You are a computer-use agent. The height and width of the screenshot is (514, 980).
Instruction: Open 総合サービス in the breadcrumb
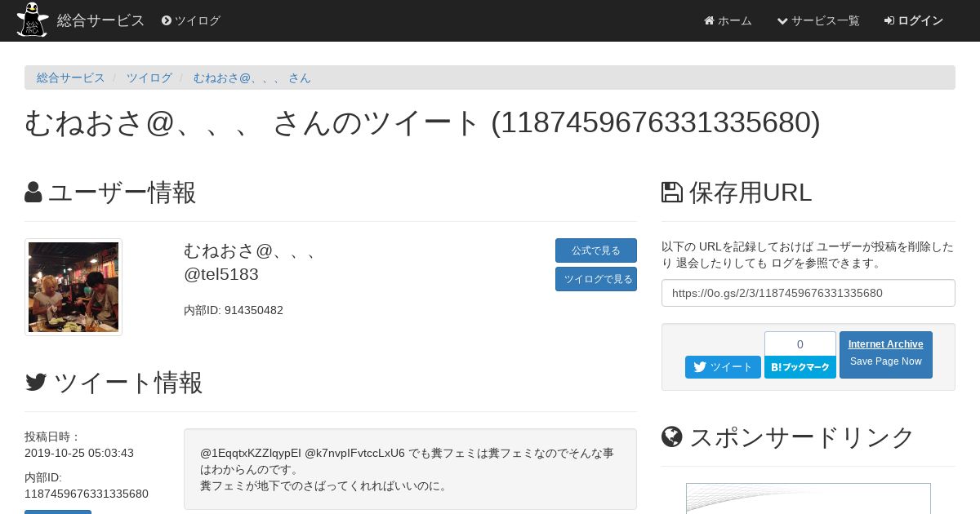71,78
